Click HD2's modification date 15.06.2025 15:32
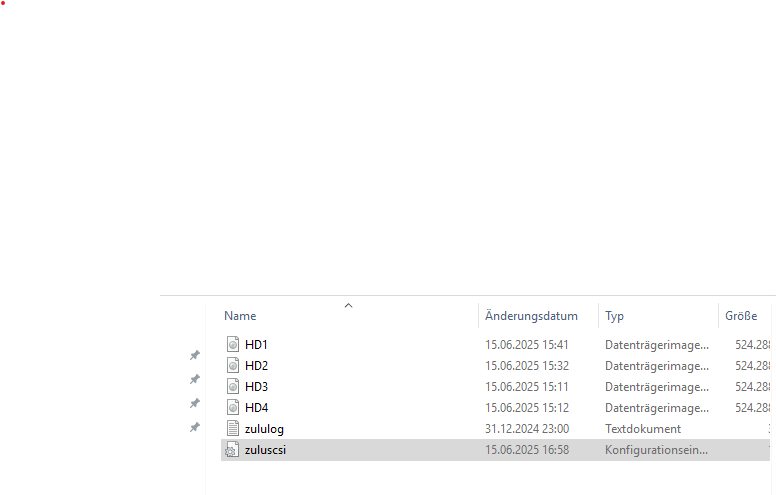 click(527, 366)
